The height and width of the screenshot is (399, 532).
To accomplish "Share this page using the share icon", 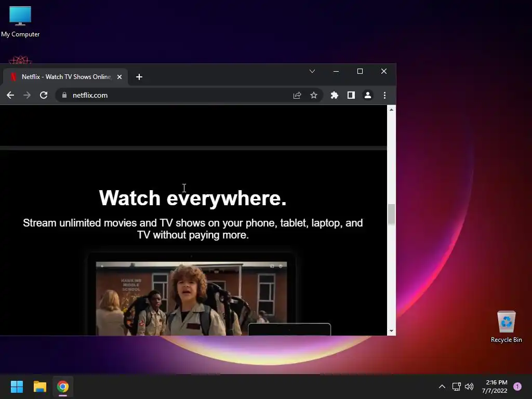I will coord(297,96).
